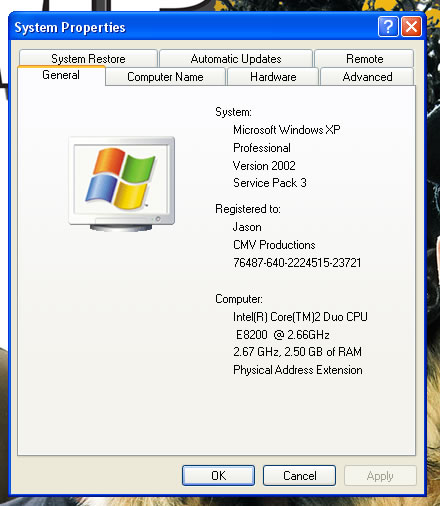
Task: Open the Advanced tab
Action: (x=367, y=77)
